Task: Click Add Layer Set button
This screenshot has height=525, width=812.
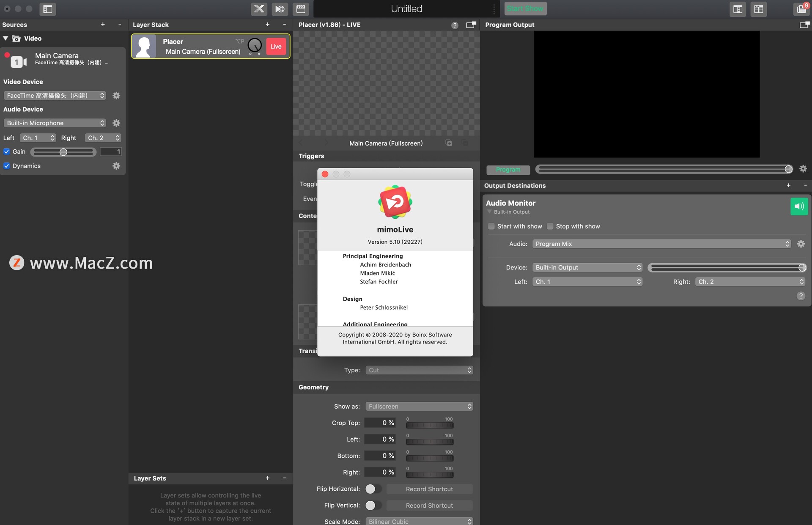Action: click(266, 477)
